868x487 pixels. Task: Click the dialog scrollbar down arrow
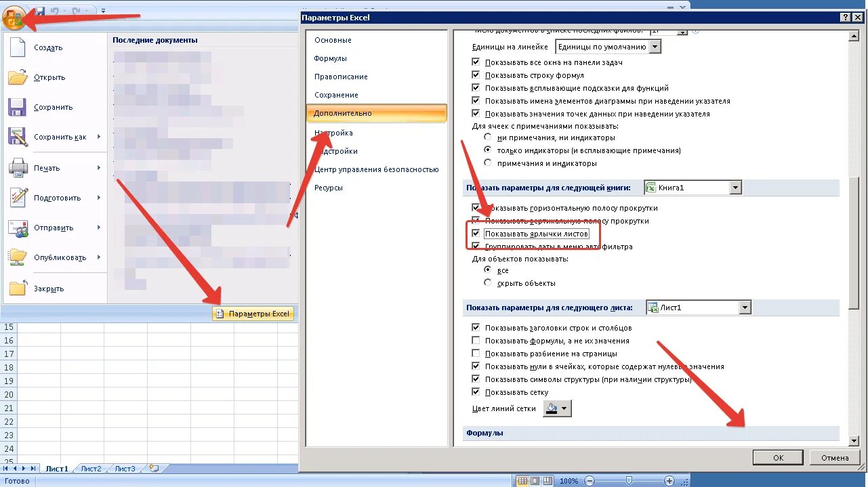click(854, 441)
